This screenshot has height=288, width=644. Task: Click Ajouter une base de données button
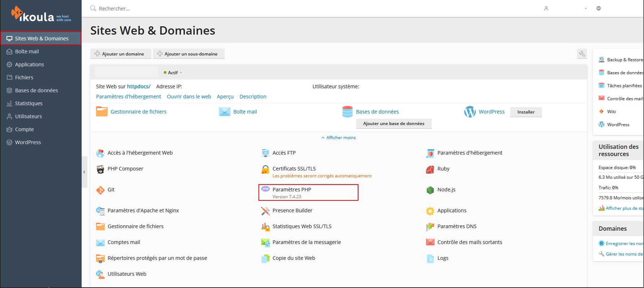(394, 124)
